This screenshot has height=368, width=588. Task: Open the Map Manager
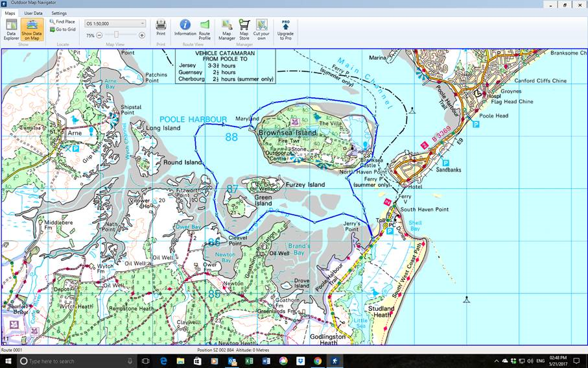point(226,29)
